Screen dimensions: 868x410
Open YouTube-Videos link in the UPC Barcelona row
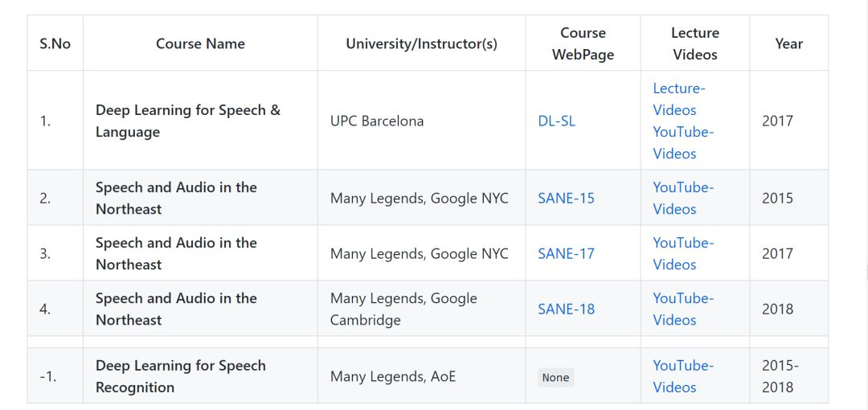pyautogui.click(x=682, y=142)
